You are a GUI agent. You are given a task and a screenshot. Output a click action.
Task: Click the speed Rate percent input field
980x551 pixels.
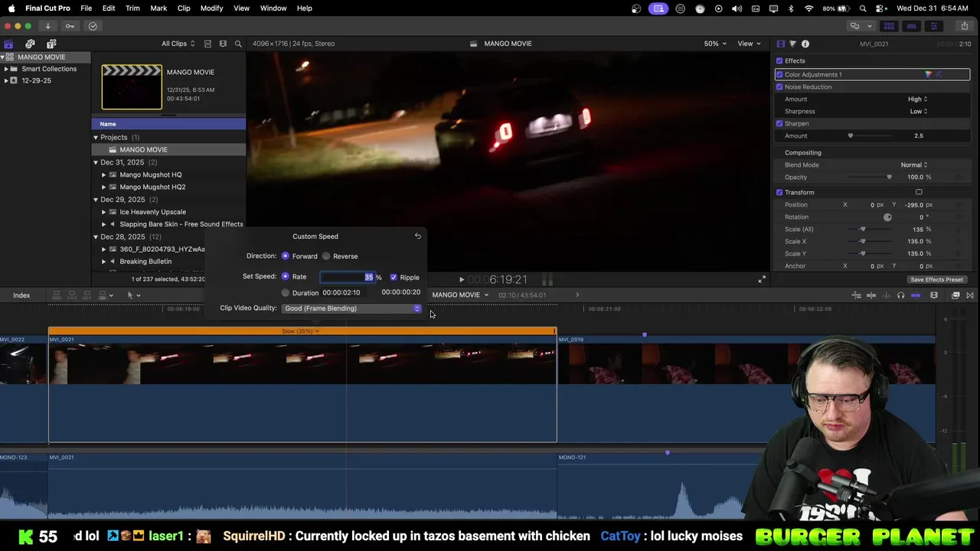point(347,277)
